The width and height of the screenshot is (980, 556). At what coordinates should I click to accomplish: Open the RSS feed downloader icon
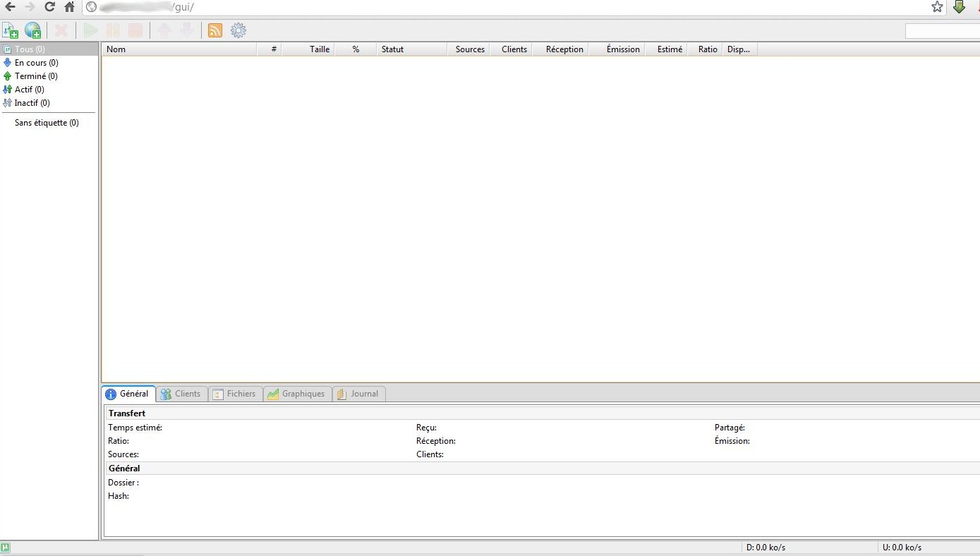(x=215, y=30)
